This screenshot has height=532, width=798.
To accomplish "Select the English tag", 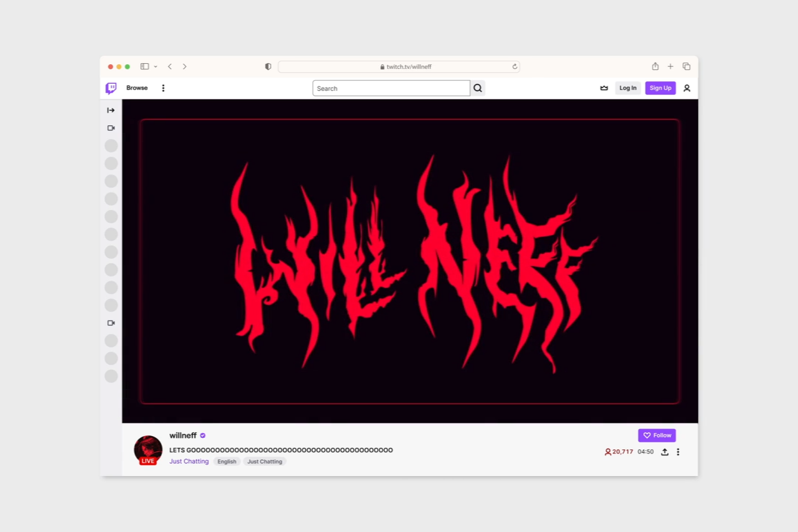I will click(227, 462).
